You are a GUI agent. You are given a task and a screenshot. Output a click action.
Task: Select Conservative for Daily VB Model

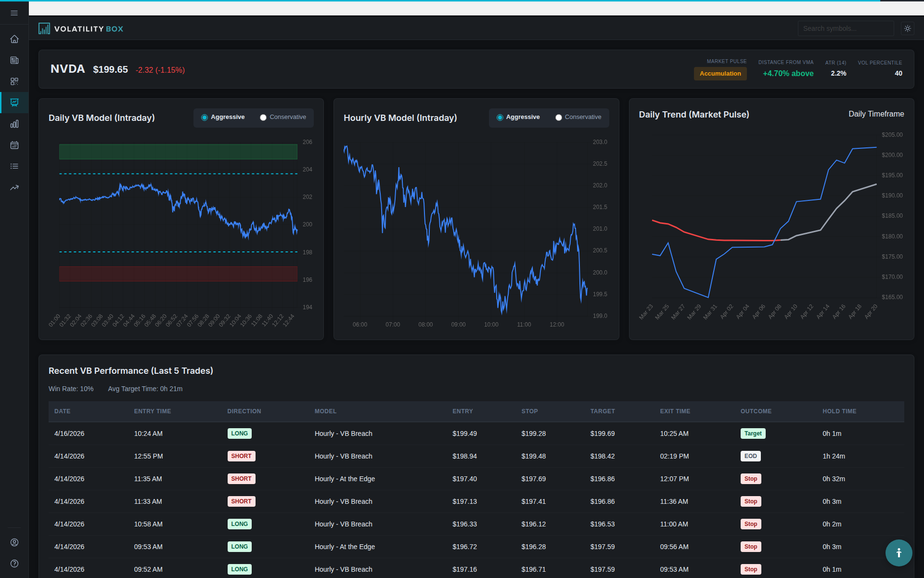tap(283, 117)
